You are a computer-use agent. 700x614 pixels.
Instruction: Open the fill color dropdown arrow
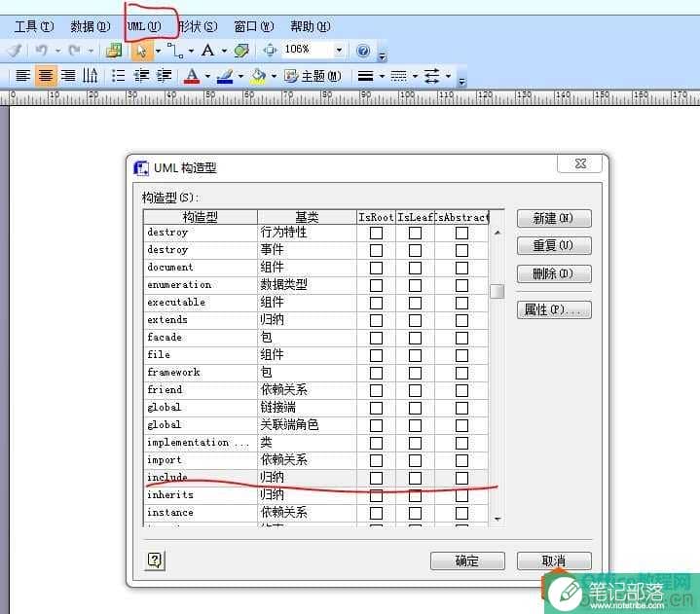pos(274,76)
